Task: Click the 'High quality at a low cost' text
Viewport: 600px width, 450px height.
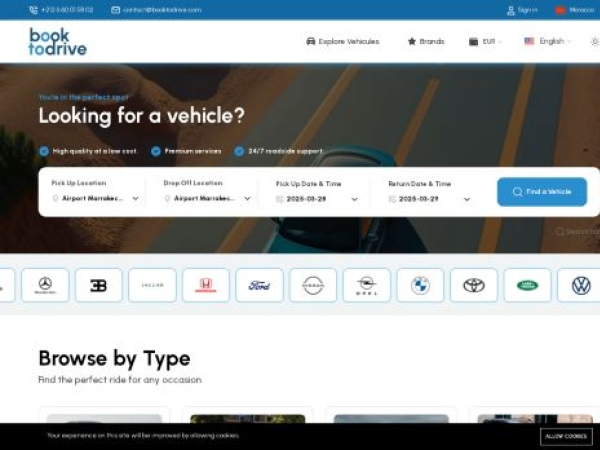Action: pos(95,151)
